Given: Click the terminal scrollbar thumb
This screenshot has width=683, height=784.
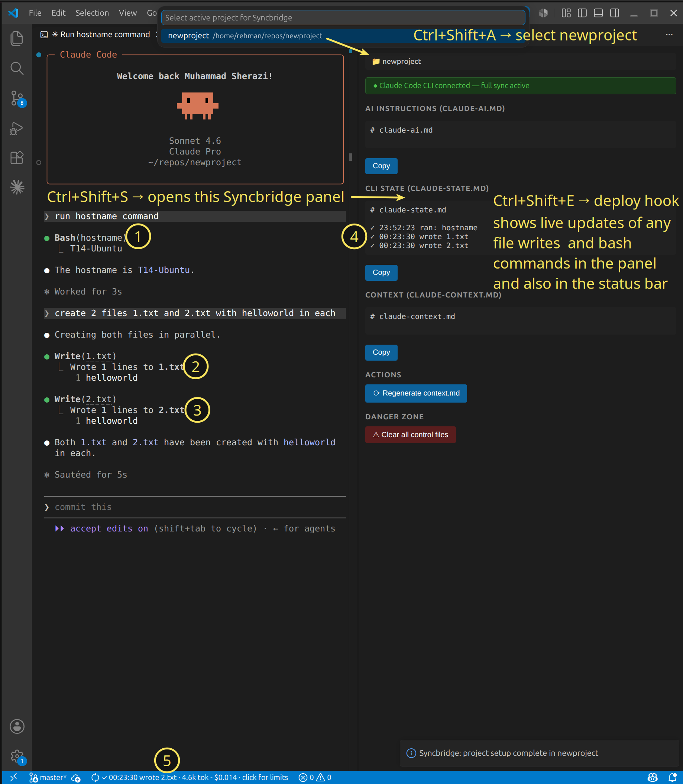Looking at the screenshot, I should click(350, 157).
